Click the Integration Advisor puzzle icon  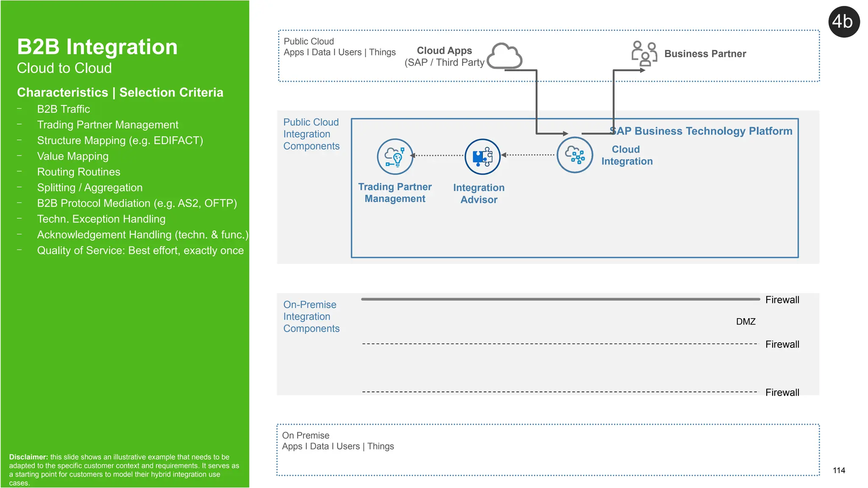(482, 157)
